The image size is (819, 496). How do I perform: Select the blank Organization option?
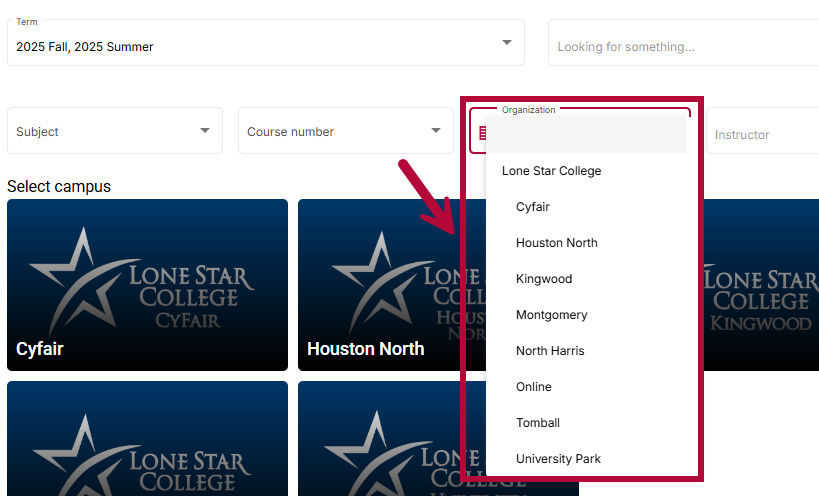(586, 134)
